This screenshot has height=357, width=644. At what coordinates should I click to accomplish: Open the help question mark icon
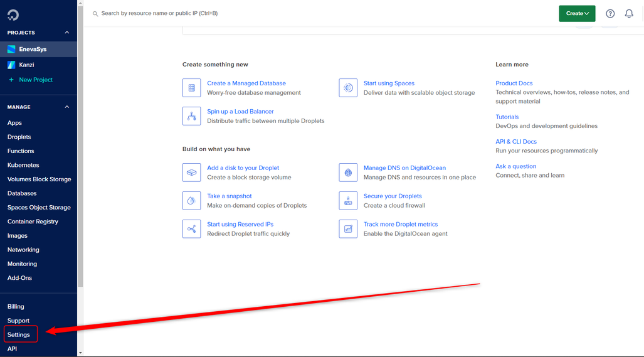point(610,14)
